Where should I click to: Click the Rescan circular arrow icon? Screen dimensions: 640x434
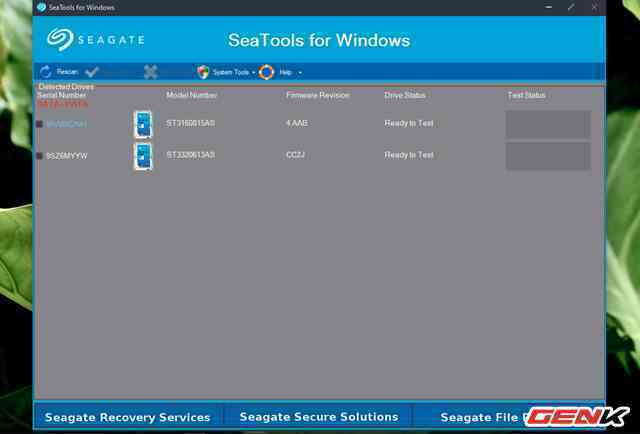pyautogui.click(x=46, y=72)
